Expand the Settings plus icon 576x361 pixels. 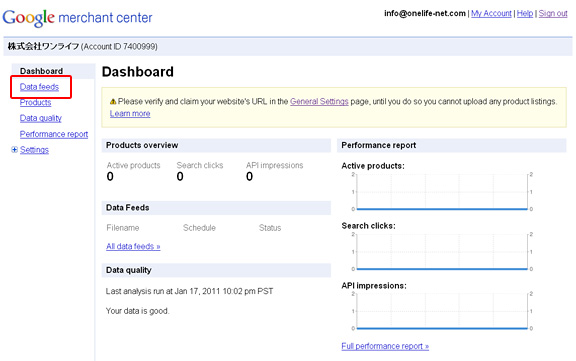(14, 149)
